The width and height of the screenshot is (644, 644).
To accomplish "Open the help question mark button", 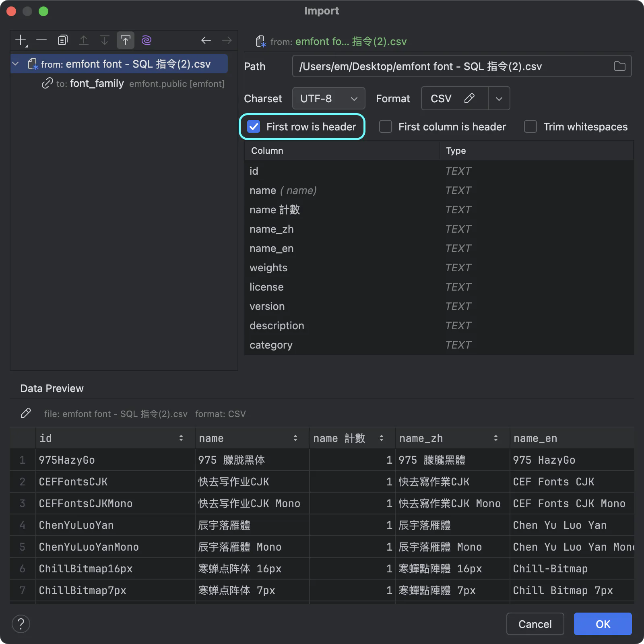I will (21, 624).
